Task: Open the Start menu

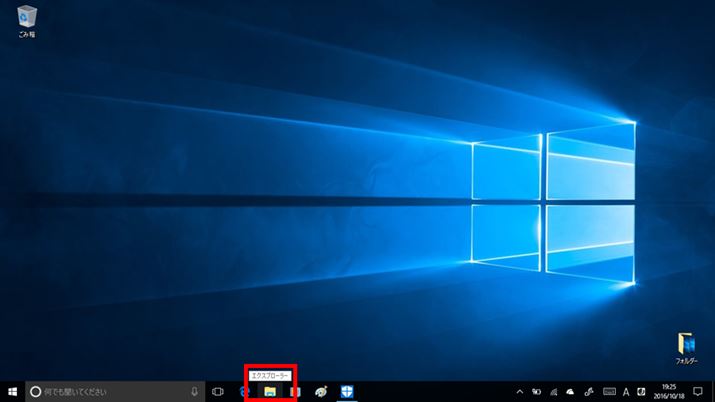Action: click(x=12, y=391)
